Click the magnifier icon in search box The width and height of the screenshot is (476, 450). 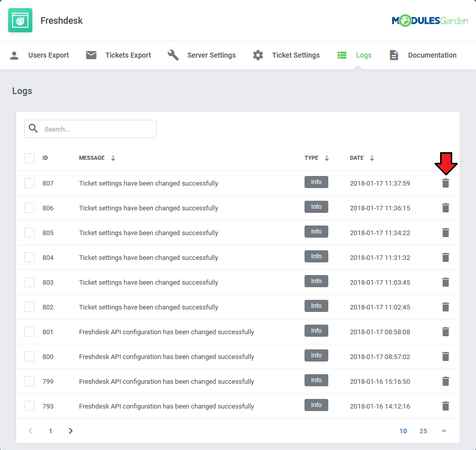(33, 128)
